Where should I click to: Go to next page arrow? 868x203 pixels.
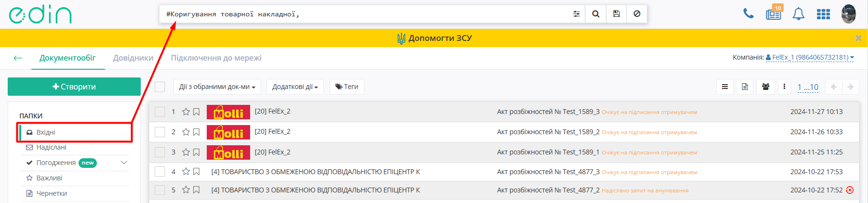850,87
